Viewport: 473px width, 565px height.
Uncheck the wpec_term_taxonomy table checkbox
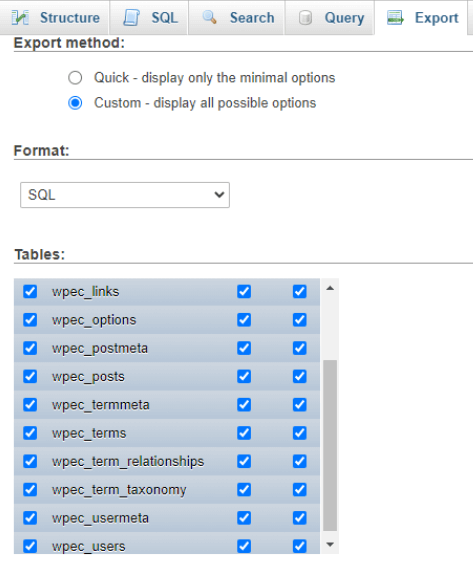(x=30, y=489)
